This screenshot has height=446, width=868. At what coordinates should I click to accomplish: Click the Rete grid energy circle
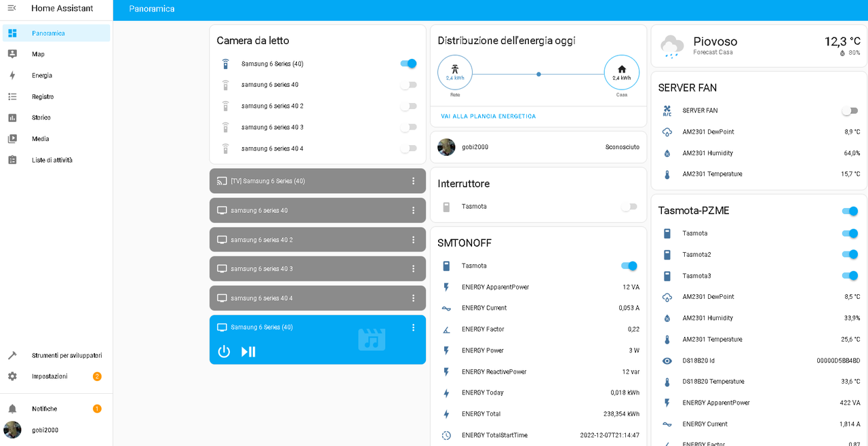point(455,73)
